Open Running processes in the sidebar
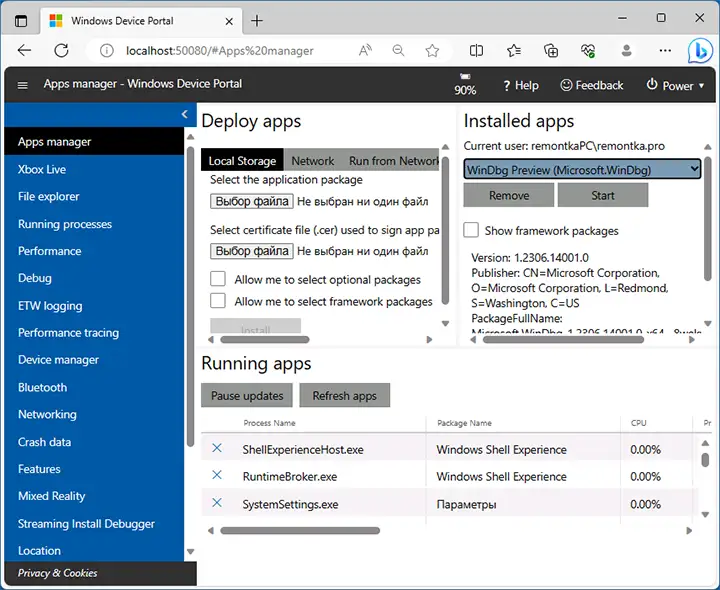This screenshot has height=590, width=720. coord(94,224)
